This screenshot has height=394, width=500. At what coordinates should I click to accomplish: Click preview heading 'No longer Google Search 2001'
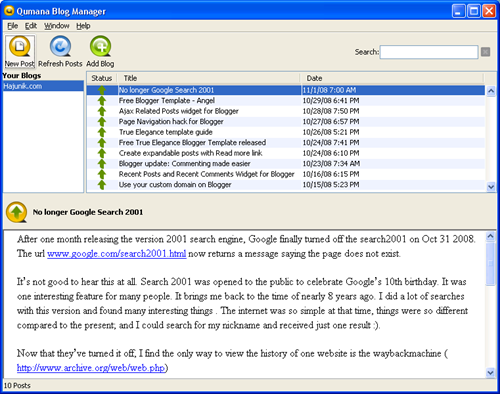tap(88, 212)
